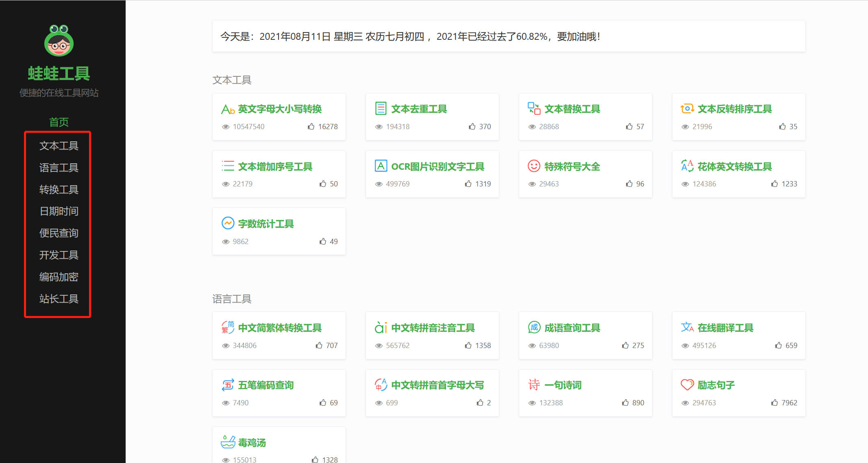Viewport: 868px width, 463px height.
Task: Open the 文本工具 sidebar section
Action: [59, 146]
